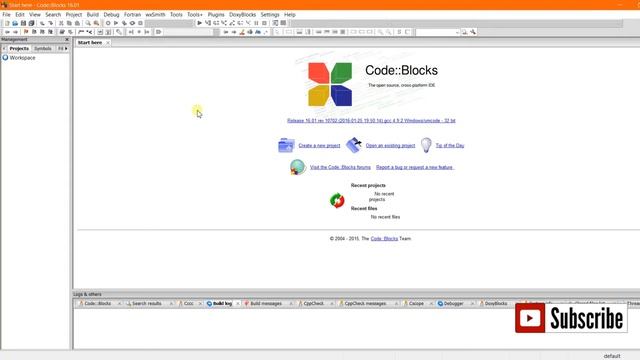This screenshot has width=640, height=360.
Task: Switch to the Build messages log tab
Action: pos(266,303)
